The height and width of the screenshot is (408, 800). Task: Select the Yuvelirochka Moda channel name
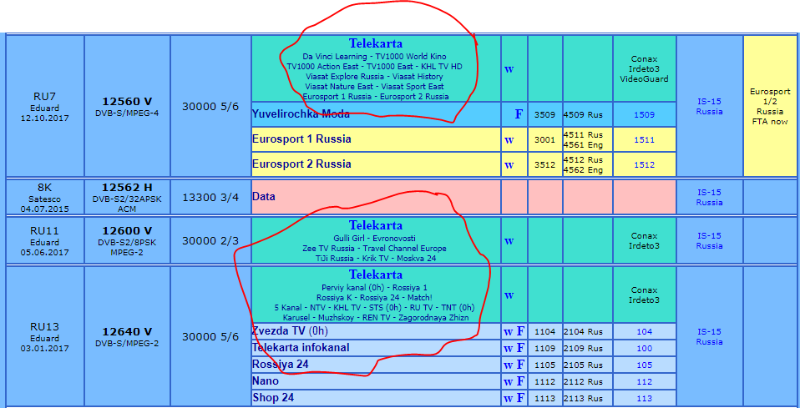301,114
